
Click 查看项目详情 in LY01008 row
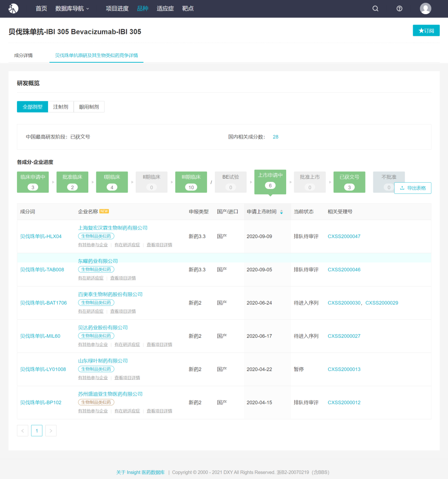pyautogui.click(x=127, y=378)
